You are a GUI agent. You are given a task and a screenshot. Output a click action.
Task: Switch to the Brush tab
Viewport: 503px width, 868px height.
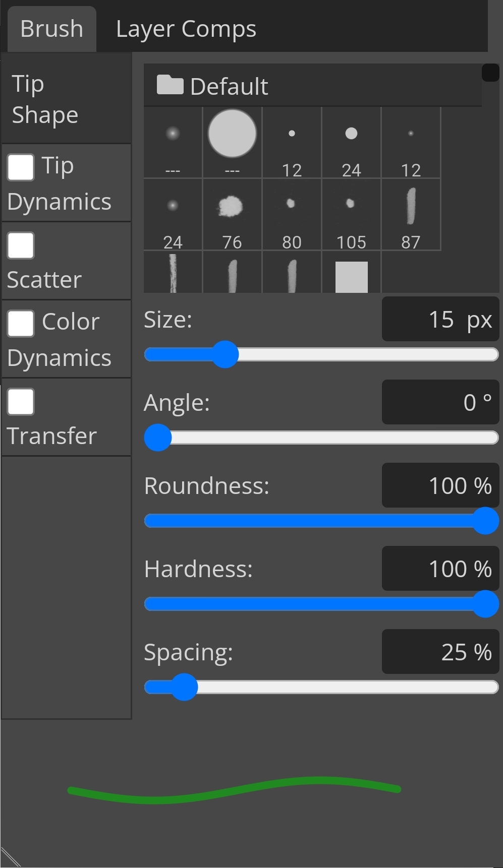[51, 29]
